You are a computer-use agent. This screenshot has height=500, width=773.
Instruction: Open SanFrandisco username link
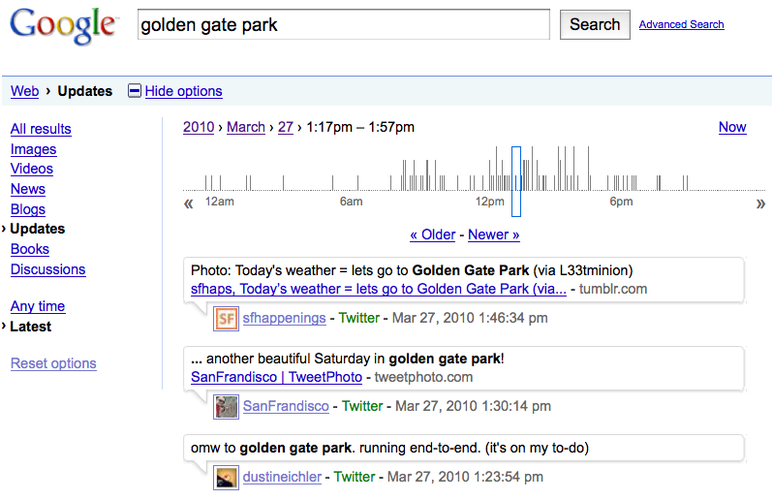tap(286, 406)
